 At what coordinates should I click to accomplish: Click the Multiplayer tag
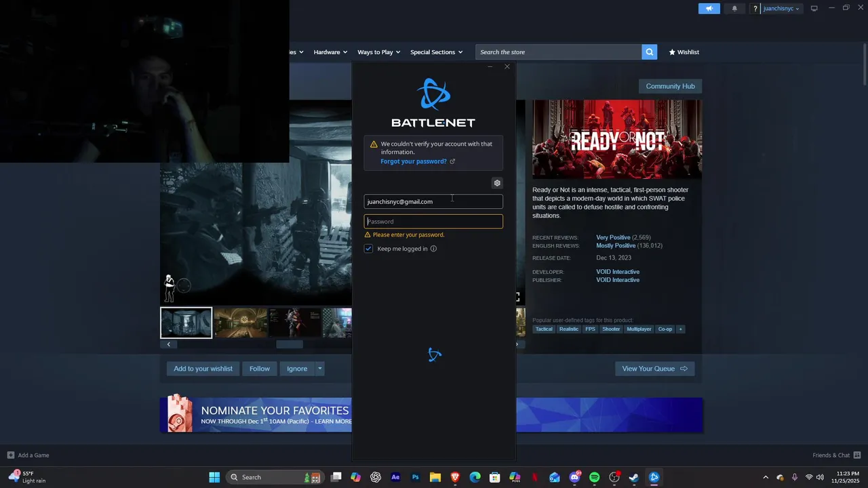(639, 329)
